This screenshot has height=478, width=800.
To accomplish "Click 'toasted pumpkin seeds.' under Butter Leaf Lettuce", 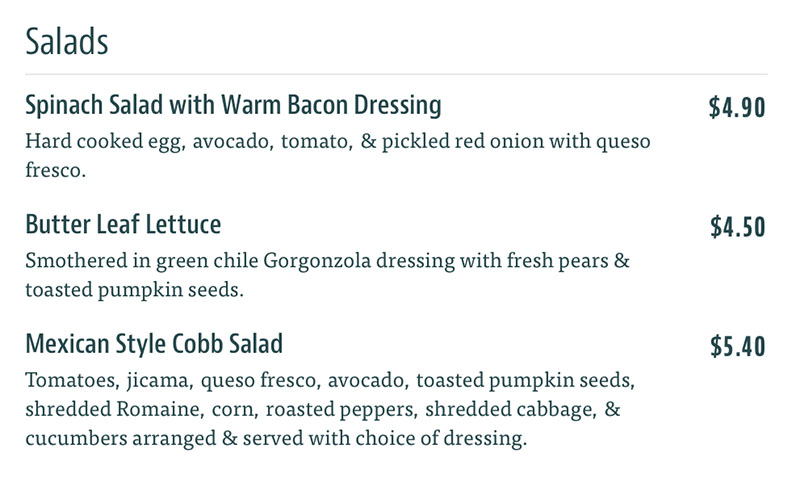I will pyautogui.click(x=135, y=290).
